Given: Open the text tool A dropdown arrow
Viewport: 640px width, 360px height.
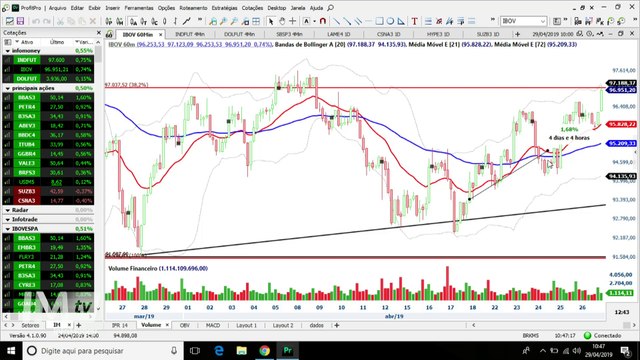Looking at the screenshot, I should coord(315,21).
